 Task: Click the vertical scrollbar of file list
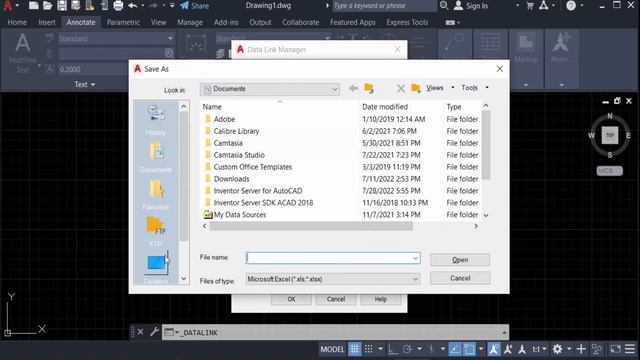pos(486,145)
